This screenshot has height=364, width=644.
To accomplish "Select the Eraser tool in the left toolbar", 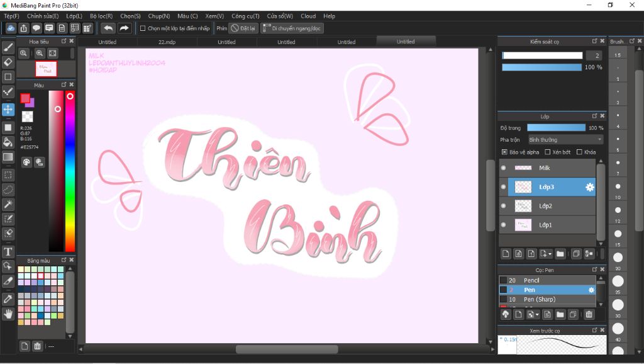I will [x=8, y=62].
